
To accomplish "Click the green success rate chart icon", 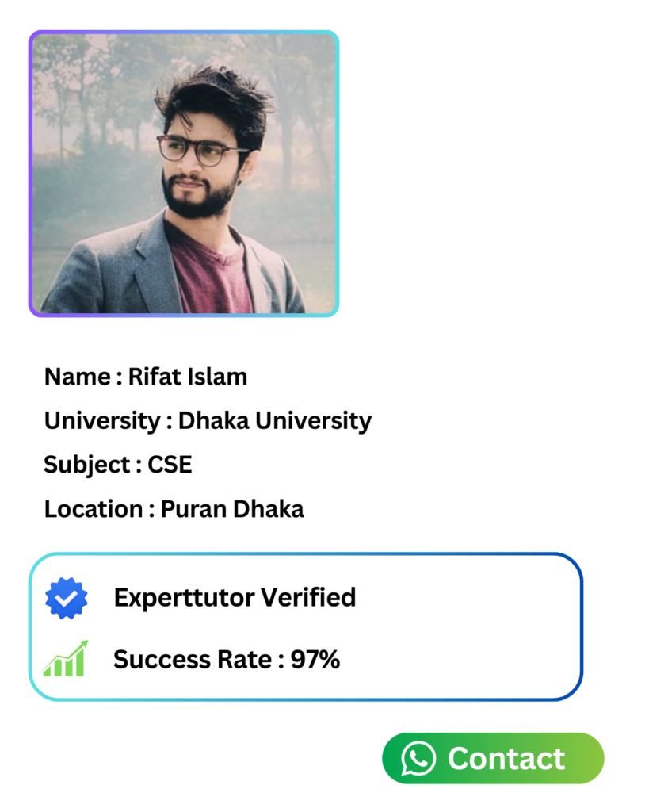I will 65,659.
